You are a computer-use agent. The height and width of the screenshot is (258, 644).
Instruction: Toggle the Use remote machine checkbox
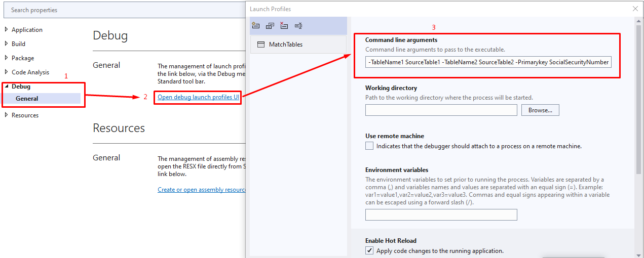pos(369,146)
